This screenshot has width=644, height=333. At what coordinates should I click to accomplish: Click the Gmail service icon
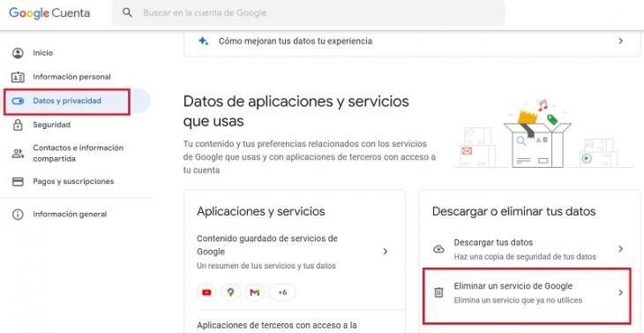point(254,292)
